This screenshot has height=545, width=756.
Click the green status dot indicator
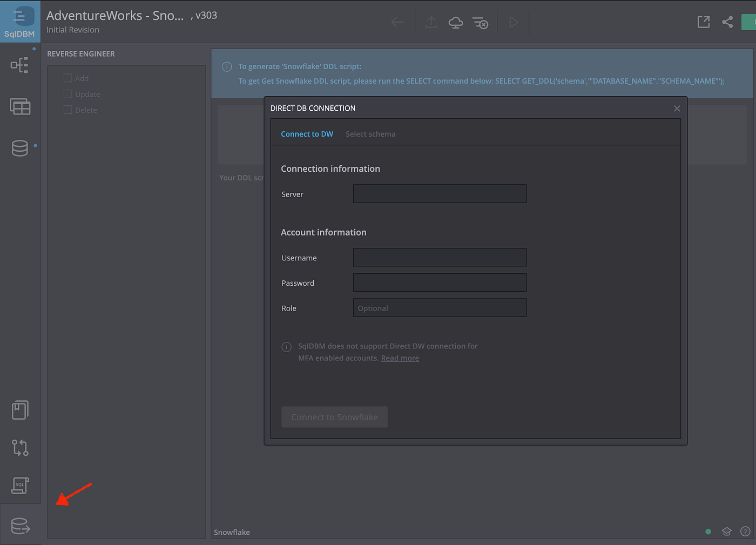[x=708, y=531]
